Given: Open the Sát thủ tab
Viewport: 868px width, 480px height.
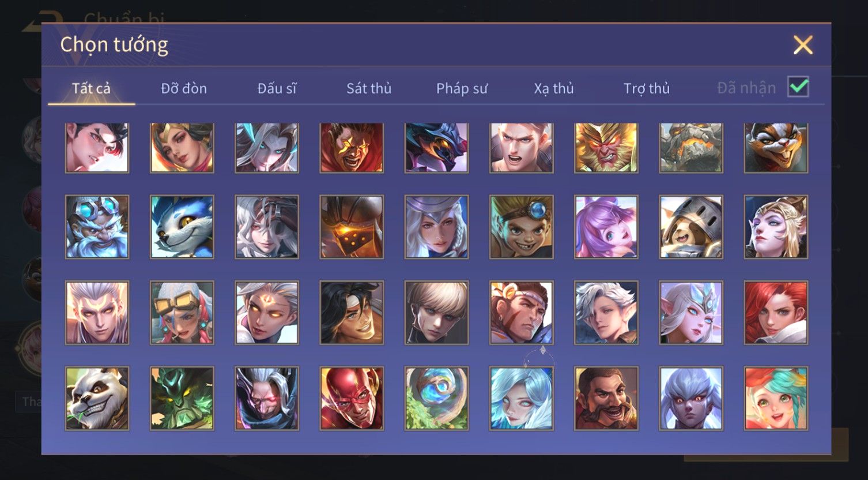Looking at the screenshot, I should 369,88.
